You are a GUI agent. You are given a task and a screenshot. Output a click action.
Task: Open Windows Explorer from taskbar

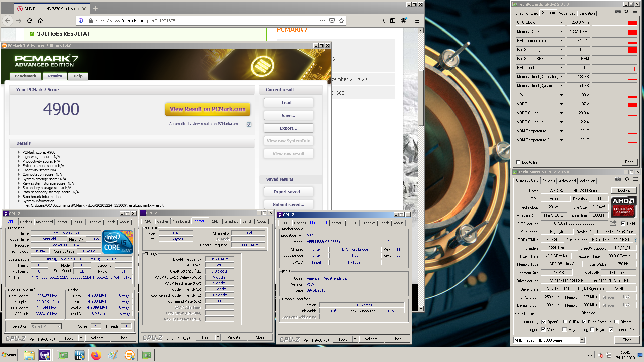(x=29, y=355)
